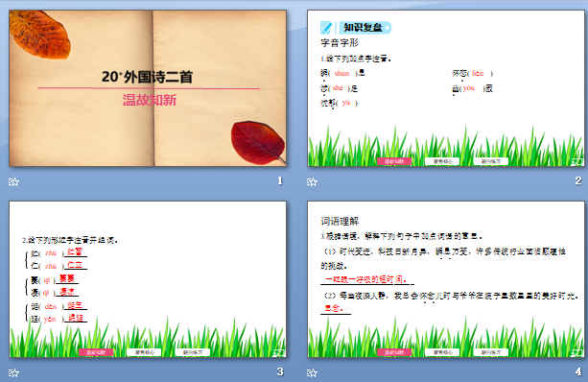Click the red leaf on the title slide
Image resolution: width=588 pixels, height=382 pixels.
point(258,143)
